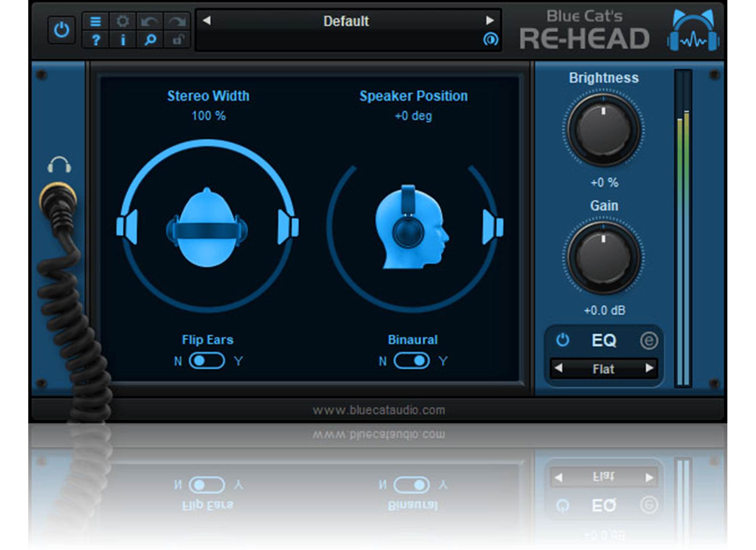Click the Re-Head plugin title

click(584, 39)
